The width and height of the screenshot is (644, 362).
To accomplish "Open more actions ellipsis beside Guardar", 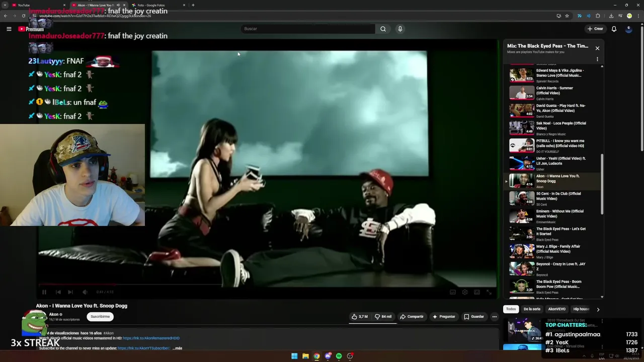I will pyautogui.click(x=495, y=317).
